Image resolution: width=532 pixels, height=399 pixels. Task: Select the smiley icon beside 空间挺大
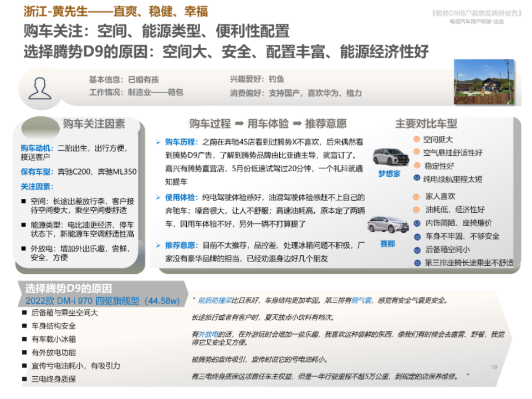(x=416, y=140)
